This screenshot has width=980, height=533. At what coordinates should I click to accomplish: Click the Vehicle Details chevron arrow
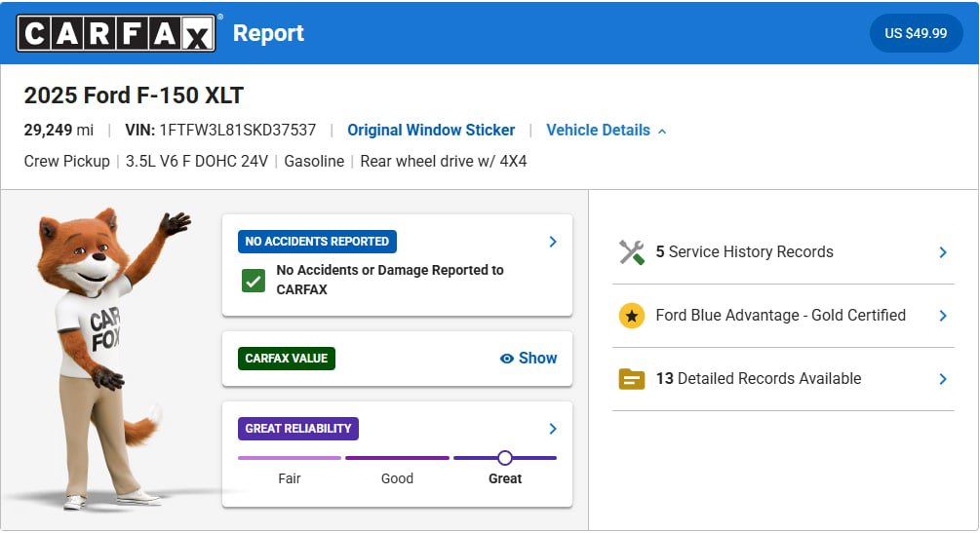tap(662, 132)
